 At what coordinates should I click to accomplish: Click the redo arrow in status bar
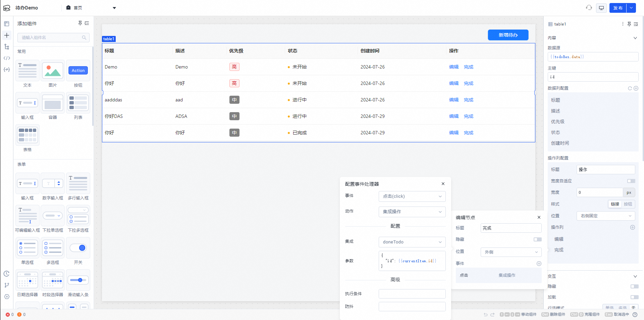[492, 315]
